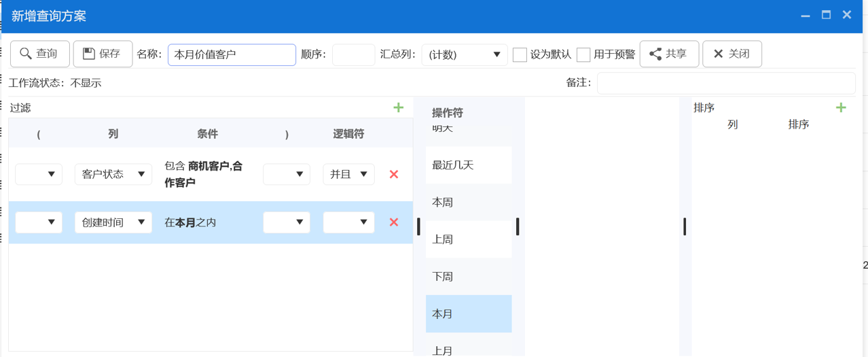This screenshot has height=357, width=868.
Task: Click the 备注 remarks text field
Action: [725, 83]
